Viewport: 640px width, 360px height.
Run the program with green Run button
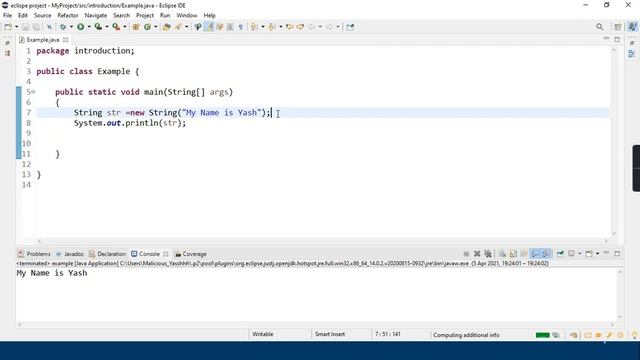click(80, 27)
